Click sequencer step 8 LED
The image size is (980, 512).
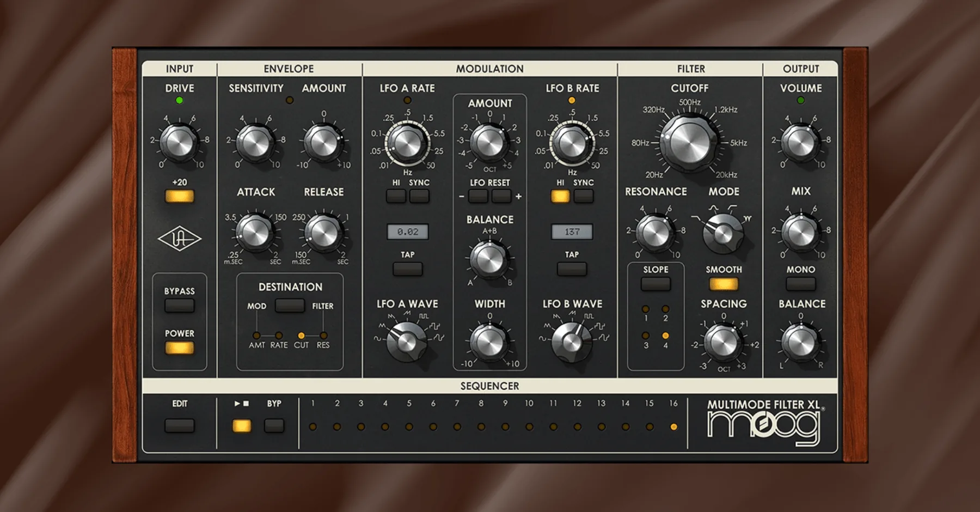tap(481, 427)
